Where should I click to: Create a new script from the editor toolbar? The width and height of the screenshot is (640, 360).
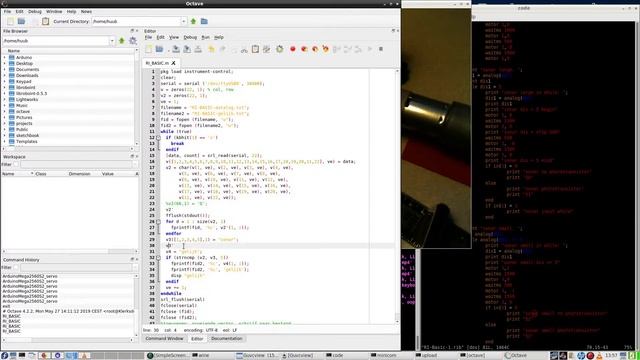coord(149,49)
